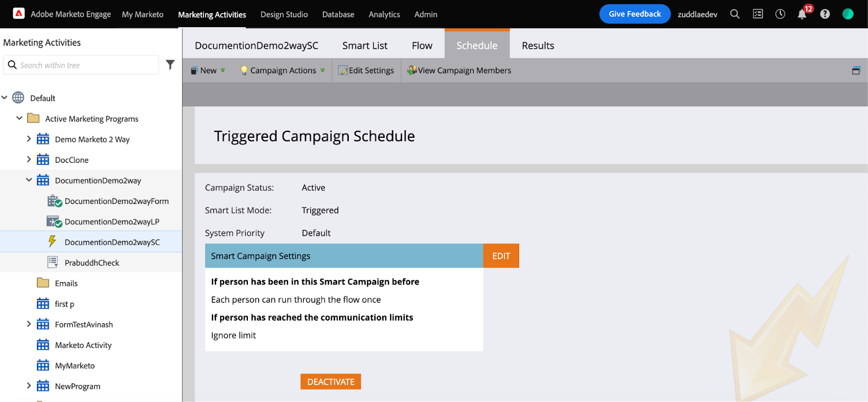
Task: Select the Emails folder row
Action: click(x=66, y=283)
